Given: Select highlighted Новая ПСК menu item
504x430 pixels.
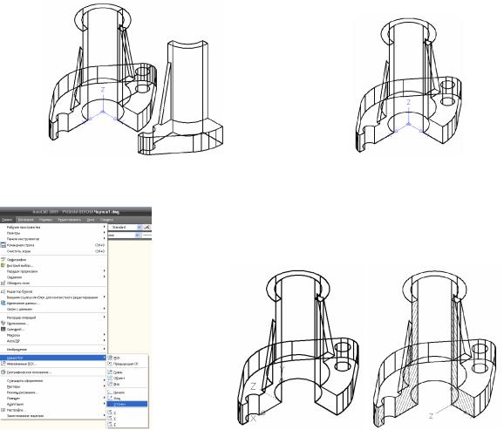Looking at the screenshot, I should (x=53, y=358).
